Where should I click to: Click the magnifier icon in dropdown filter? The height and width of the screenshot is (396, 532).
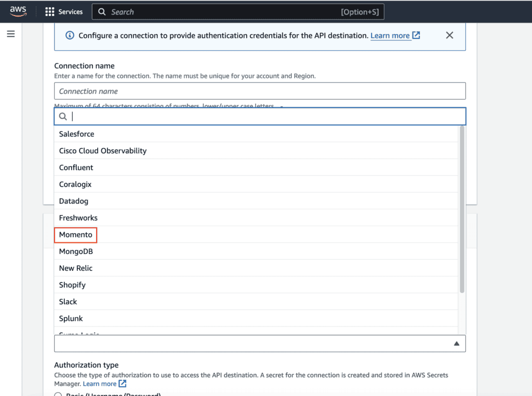[63, 116]
